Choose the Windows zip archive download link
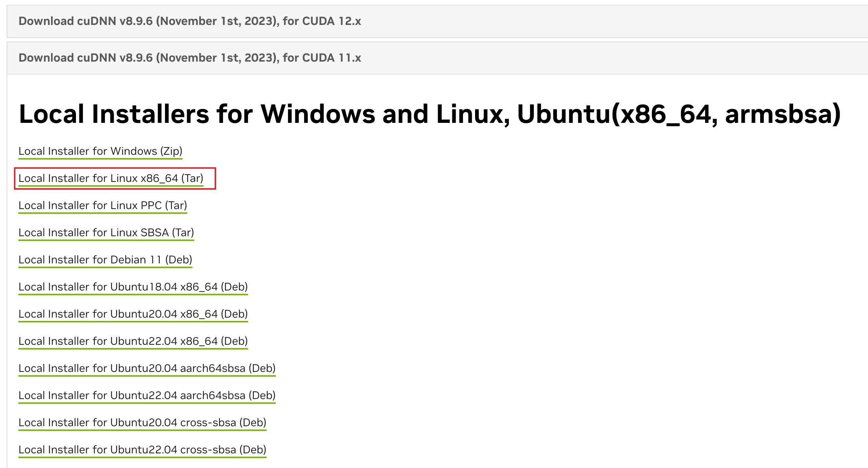 tap(100, 151)
